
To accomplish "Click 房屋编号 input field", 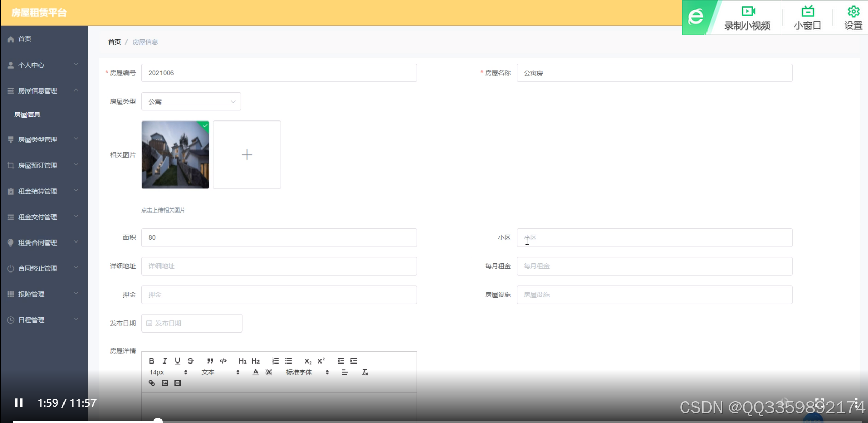I will point(279,73).
